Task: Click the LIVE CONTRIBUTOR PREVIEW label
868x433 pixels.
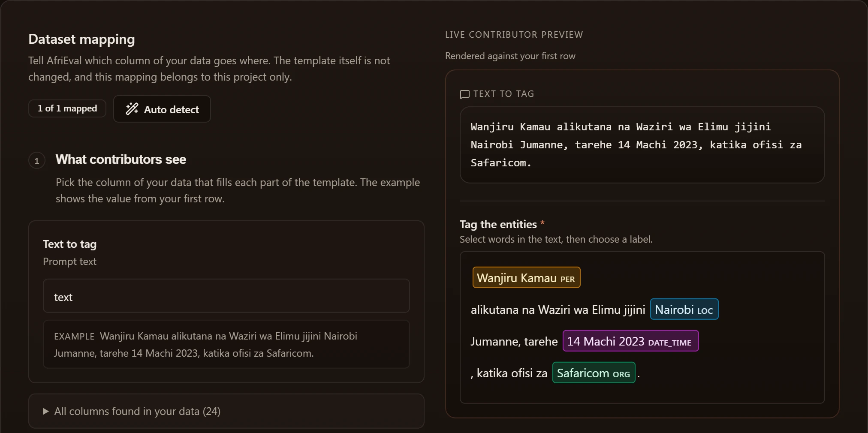Action: coord(514,35)
